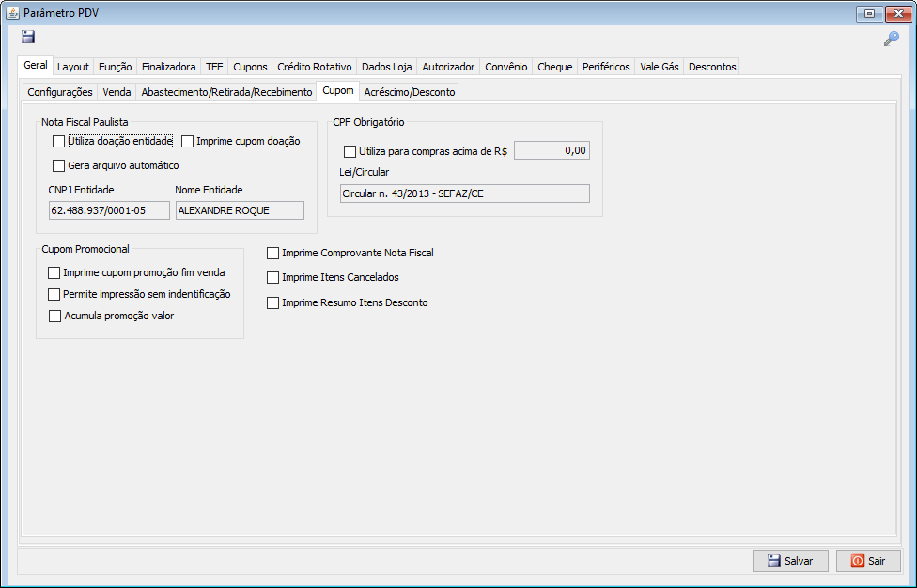
Task: Switch to the Finalizadora tab
Action: click(x=168, y=67)
